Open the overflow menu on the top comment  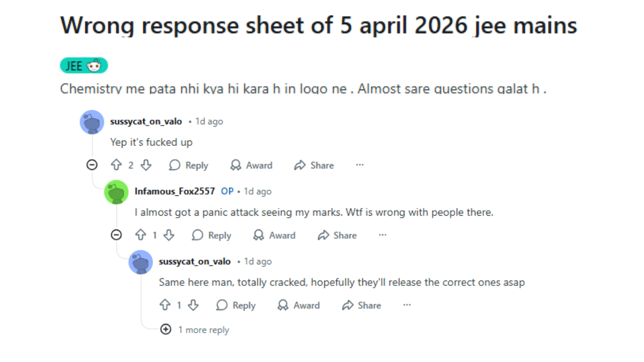pos(360,165)
